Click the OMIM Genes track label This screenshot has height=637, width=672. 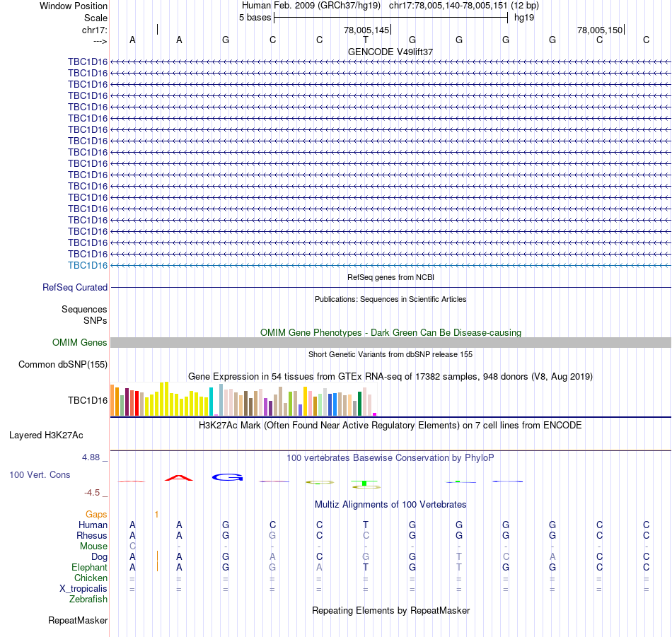click(80, 342)
